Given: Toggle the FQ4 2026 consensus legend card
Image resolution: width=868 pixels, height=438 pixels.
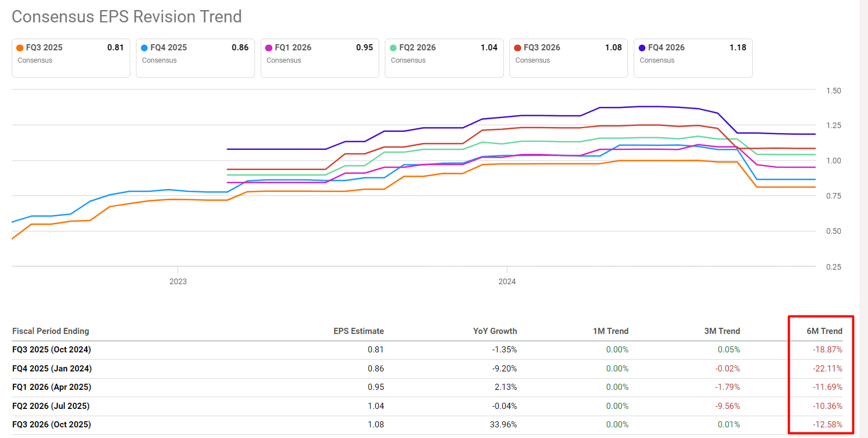Looking at the screenshot, I should point(693,58).
